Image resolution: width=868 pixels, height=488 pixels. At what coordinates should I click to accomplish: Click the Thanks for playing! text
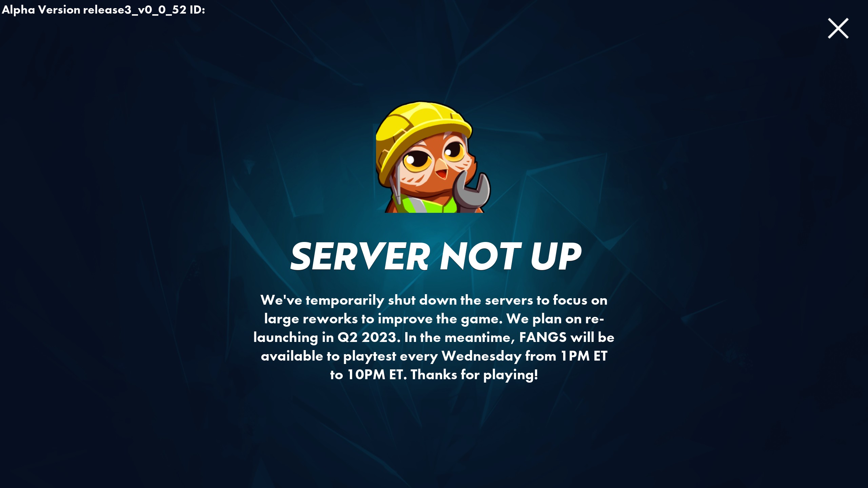pos(474,375)
